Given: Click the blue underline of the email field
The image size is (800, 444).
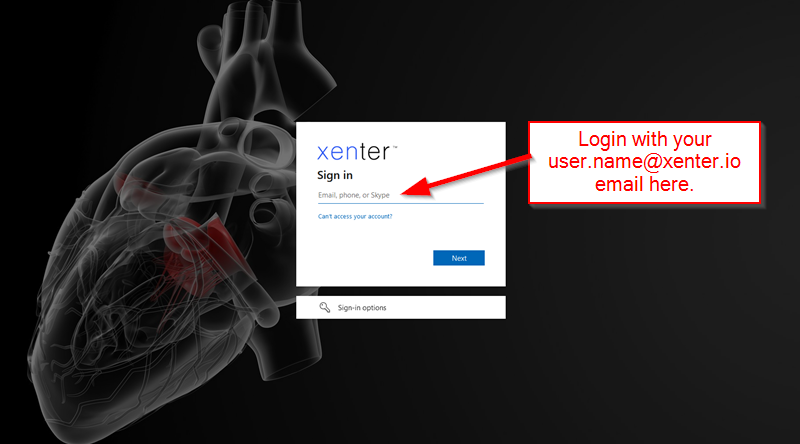Looking at the screenshot, I should pyautogui.click(x=401, y=203).
